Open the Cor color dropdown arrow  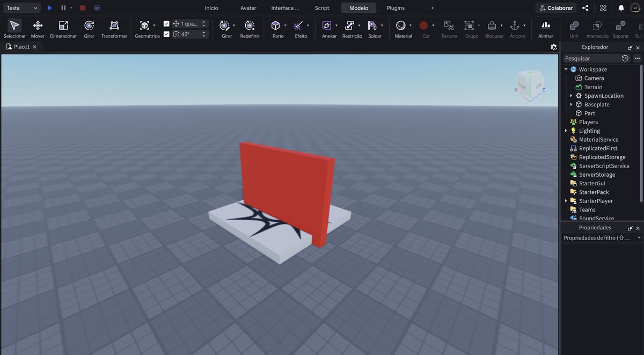pos(433,25)
